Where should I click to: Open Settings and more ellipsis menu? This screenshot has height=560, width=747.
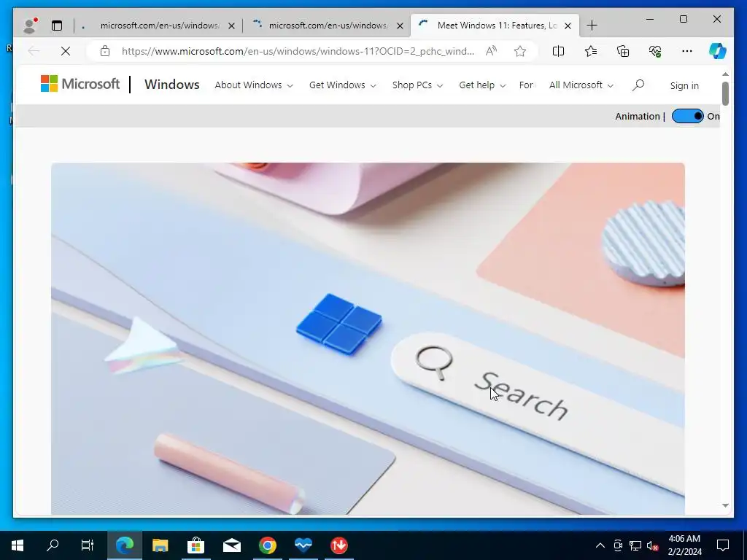coord(687,51)
